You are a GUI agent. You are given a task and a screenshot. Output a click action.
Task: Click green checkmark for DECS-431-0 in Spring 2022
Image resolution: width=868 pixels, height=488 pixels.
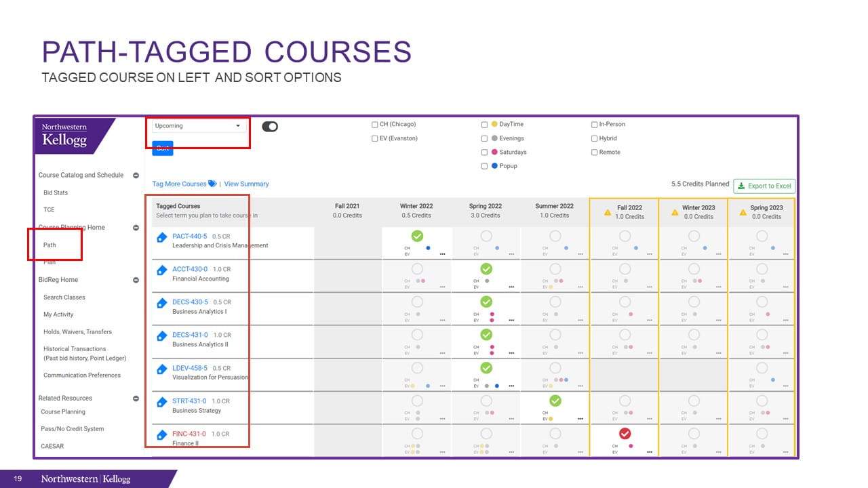pyautogui.click(x=486, y=335)
